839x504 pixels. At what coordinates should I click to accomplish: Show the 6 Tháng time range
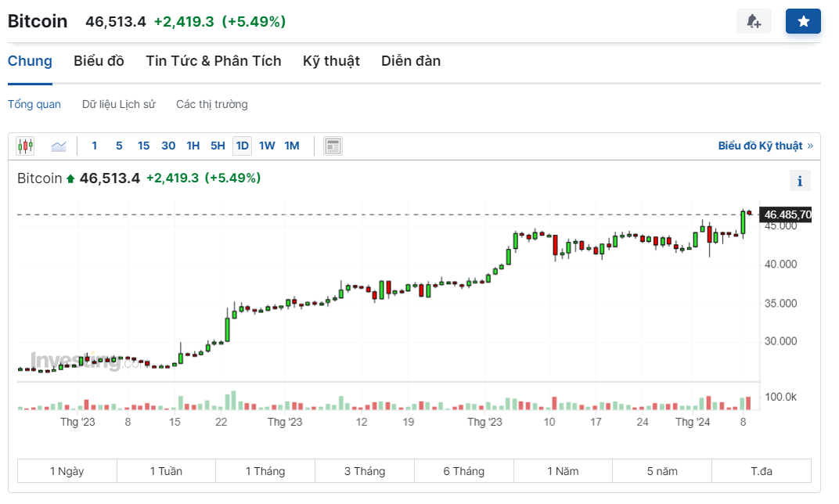[464, 471]
